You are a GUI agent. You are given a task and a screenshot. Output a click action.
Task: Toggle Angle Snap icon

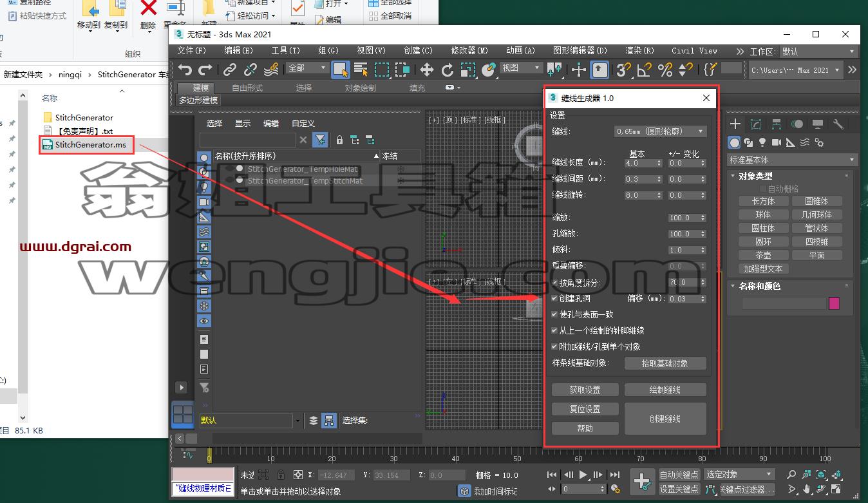click(644, 70)
